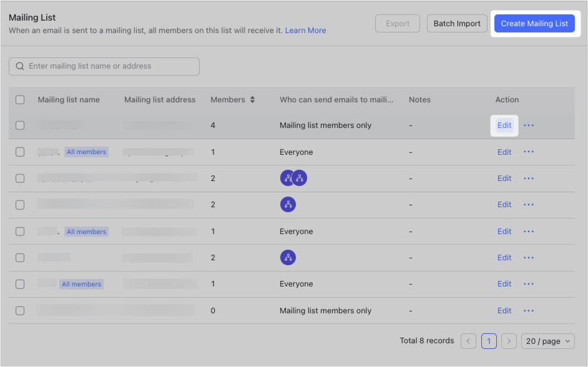Click the search magnifier icon
Viewport: 588px width, 367px height.
pyautogui.click(x=20, y=66)
